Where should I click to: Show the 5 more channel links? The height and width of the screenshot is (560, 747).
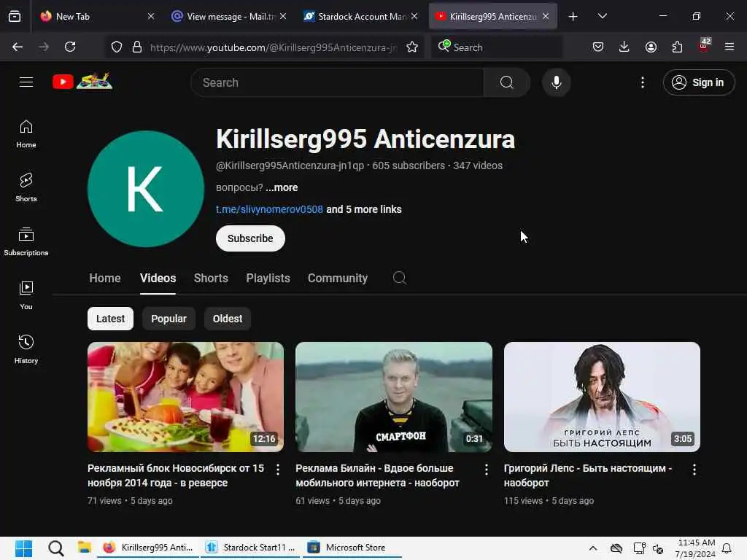364,209
